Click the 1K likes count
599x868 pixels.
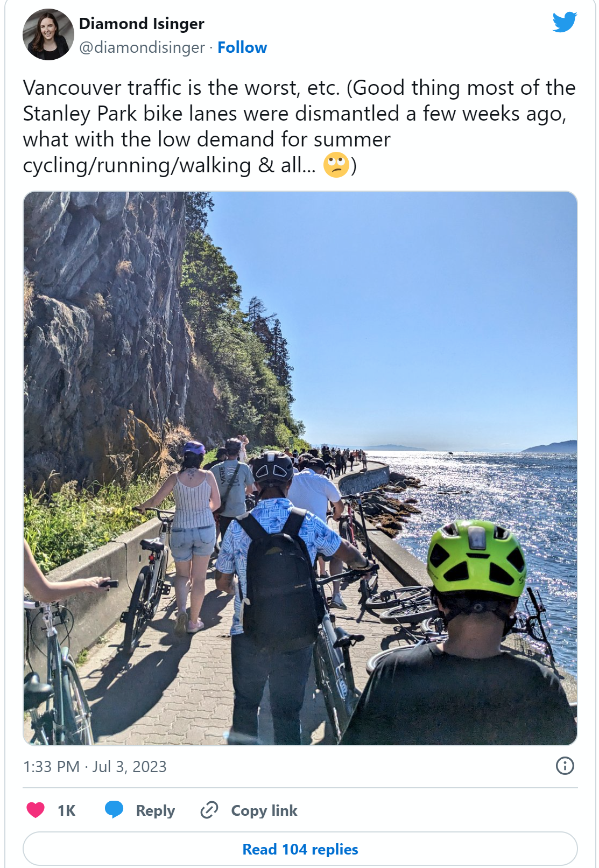pyautogui.click(x=66, y=810)
